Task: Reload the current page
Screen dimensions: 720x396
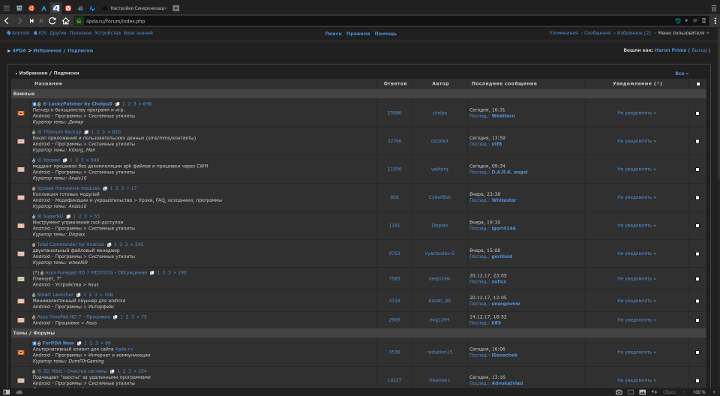Action: click(52, 21)
